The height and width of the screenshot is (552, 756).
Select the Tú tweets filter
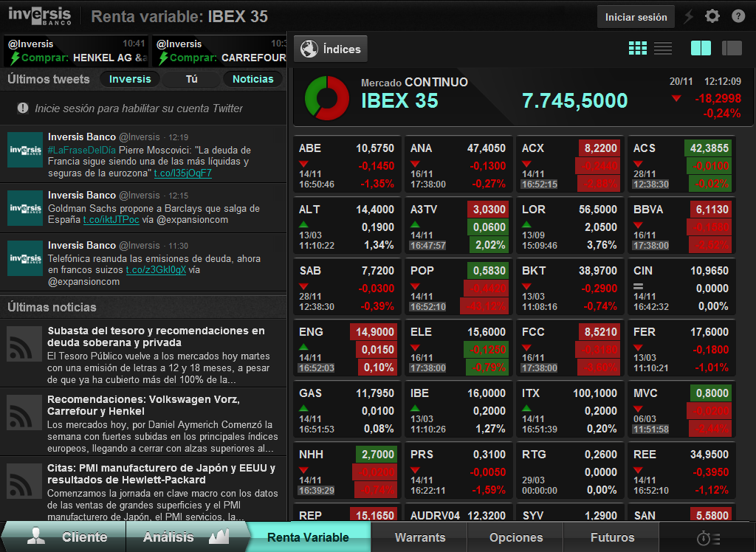point(191,79)
